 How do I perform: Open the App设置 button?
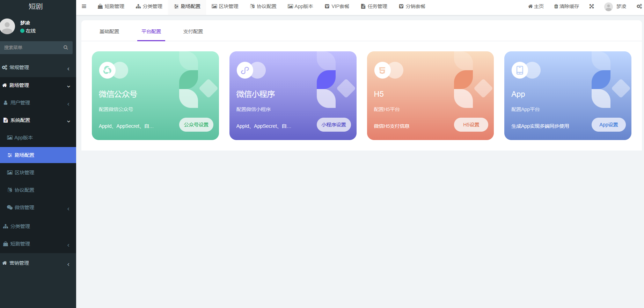pos(608,125)
